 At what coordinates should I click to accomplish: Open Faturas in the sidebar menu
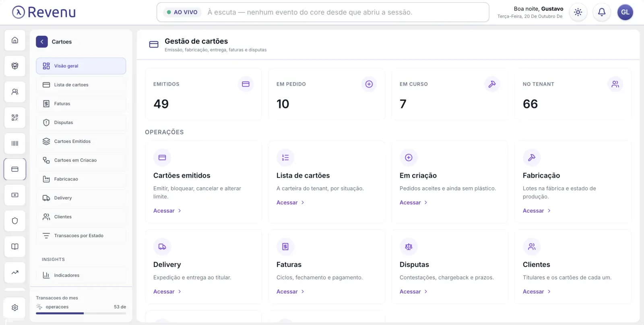tap(81, 104)
